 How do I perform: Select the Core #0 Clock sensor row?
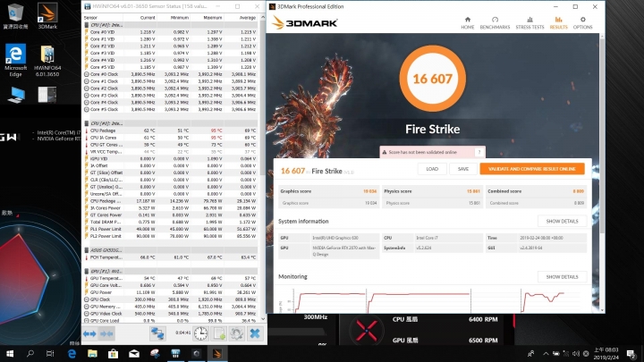(171, 74)
